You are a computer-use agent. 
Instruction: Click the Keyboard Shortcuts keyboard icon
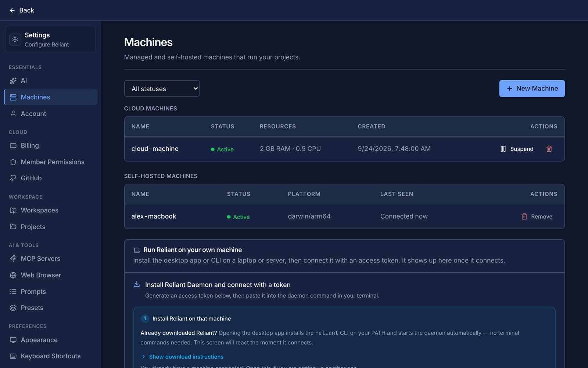[x=13, y=356]
